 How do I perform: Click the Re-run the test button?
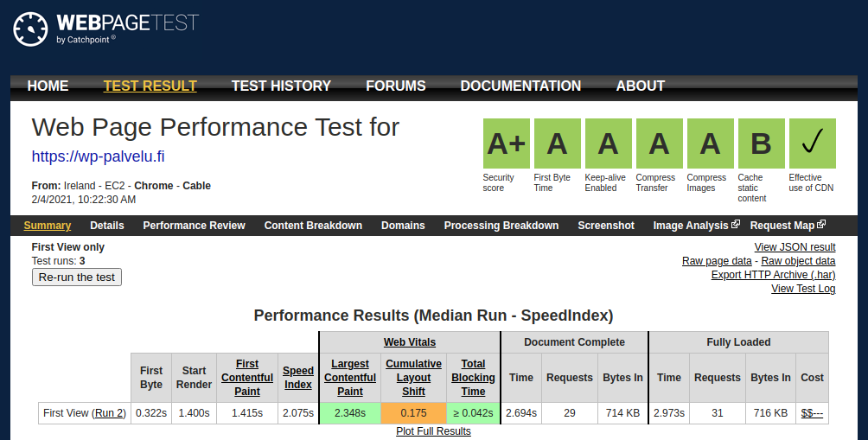click(76, 277)
